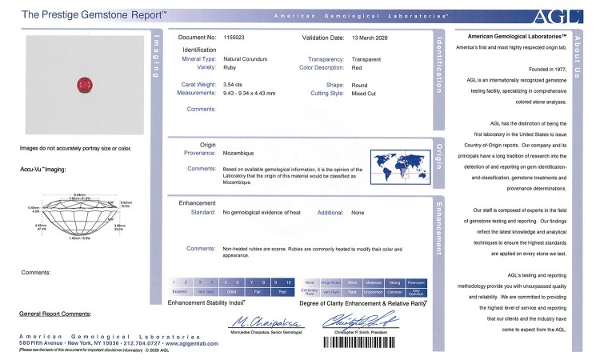600x364 pixels.
Task: Select the 'Good' stability index cell
Action: tap(231, 292)
